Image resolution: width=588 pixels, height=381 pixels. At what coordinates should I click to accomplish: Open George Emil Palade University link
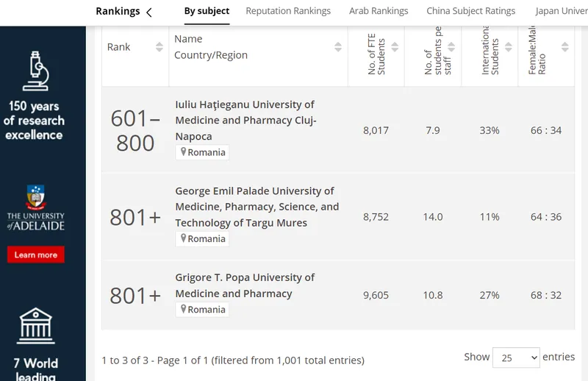click(257, 207)
